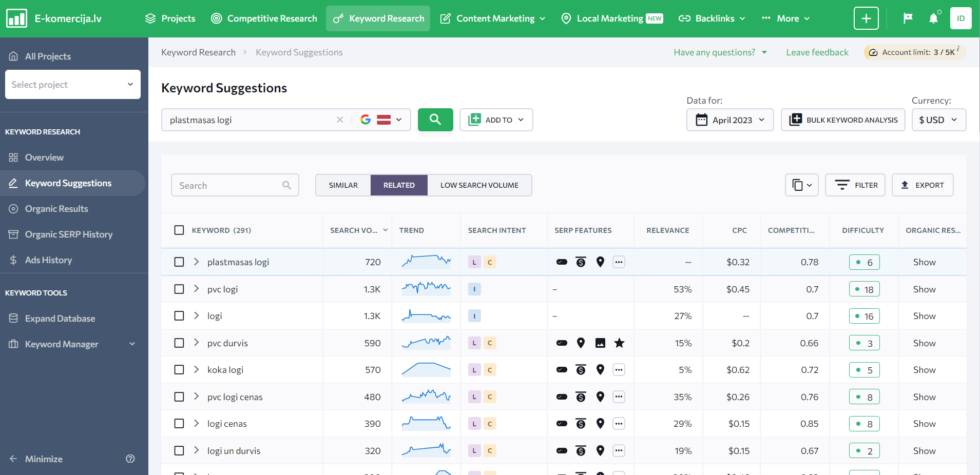Open the copy keywords icon dropdown
This screenshot has width=980, height=475.
click(x=801, y=185)
